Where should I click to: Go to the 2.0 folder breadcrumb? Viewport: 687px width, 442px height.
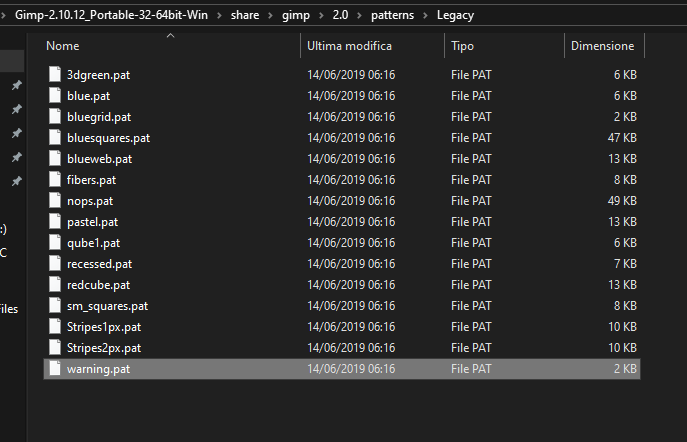point(340,15)
